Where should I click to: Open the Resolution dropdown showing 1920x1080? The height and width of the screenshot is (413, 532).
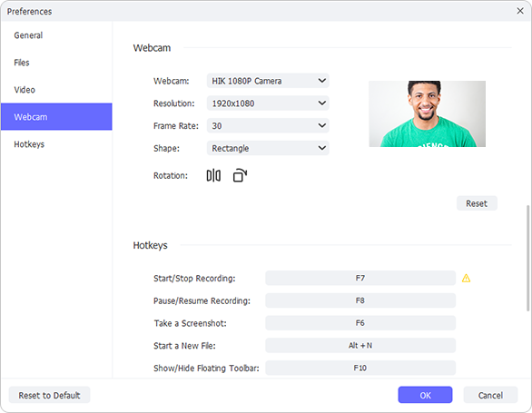pos(268,103)
